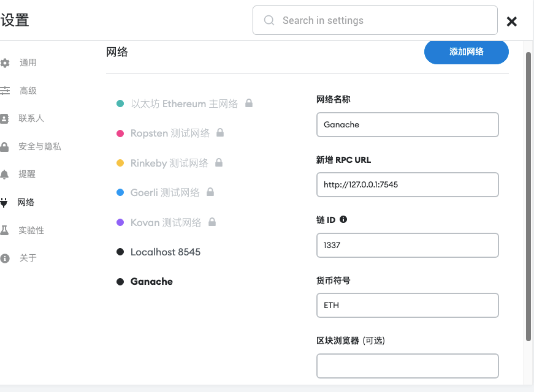The height and width of the screenshot is (392, 534).
Task: Click the purple dot of Kovan network
Action: coord(120,222)
